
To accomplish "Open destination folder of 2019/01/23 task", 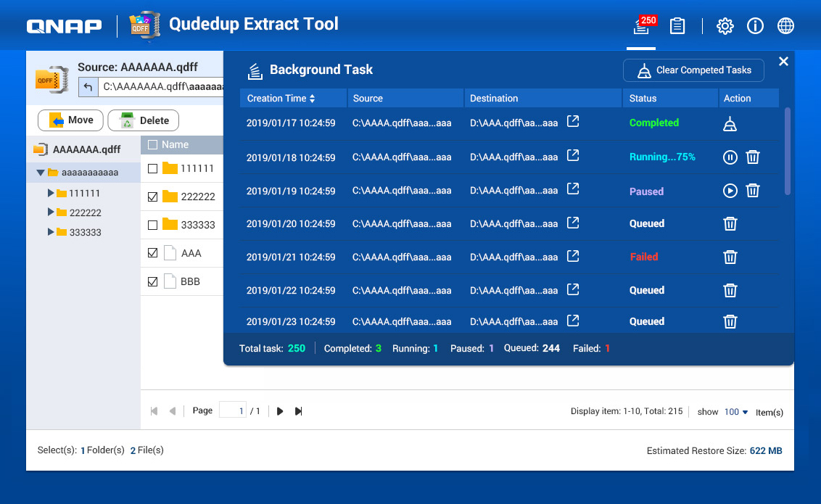I will click(574, 321).
